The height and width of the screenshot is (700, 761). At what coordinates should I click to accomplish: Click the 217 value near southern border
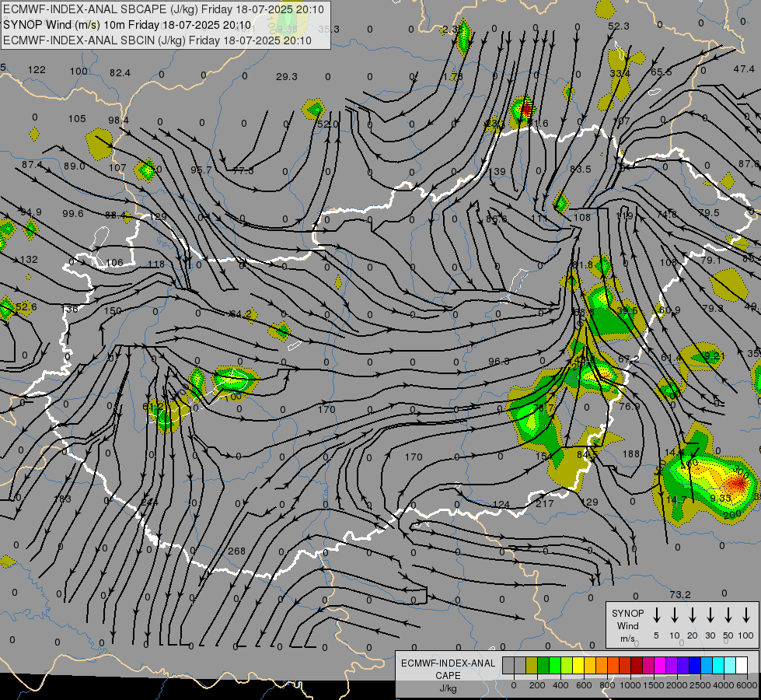(545, 503)
